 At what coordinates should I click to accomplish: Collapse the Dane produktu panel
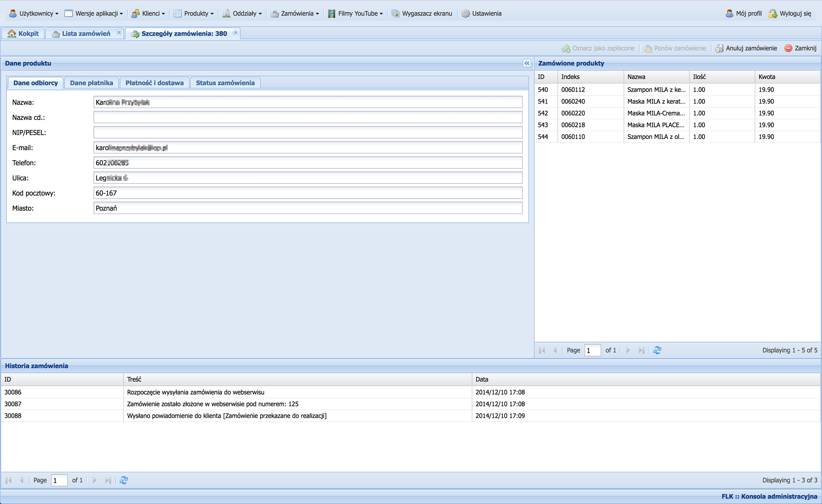pos(526,63)
